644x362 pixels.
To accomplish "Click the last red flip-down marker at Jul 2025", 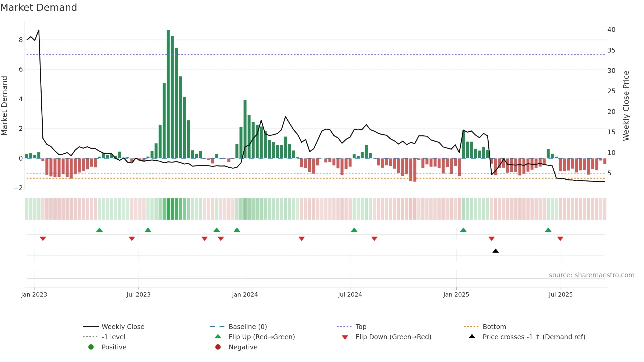I will [x=560, y=239].
